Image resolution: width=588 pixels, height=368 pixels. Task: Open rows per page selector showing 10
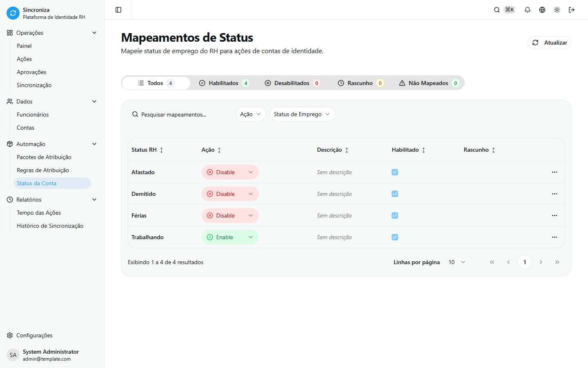456,262
